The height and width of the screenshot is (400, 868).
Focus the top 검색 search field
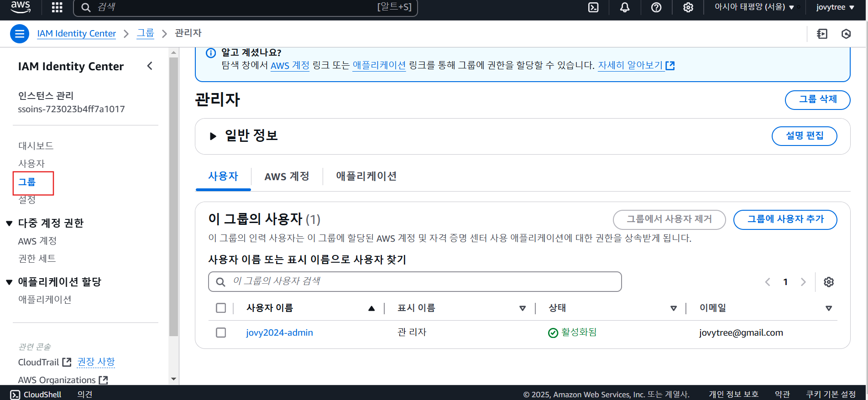[x=246, y=7]
